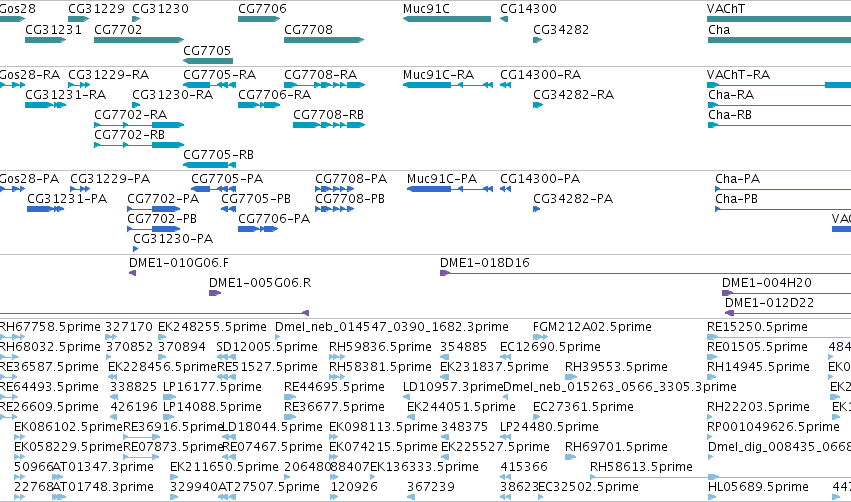Click transcript CG31230-RA label
This screenshot has width=851, height=502.
click(173, 95)
